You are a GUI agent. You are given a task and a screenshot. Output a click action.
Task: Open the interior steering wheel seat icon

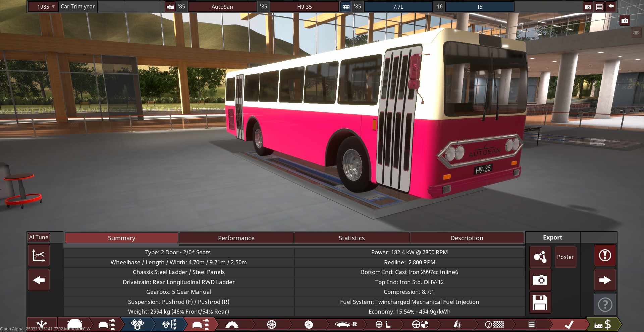tap(383, 324)
